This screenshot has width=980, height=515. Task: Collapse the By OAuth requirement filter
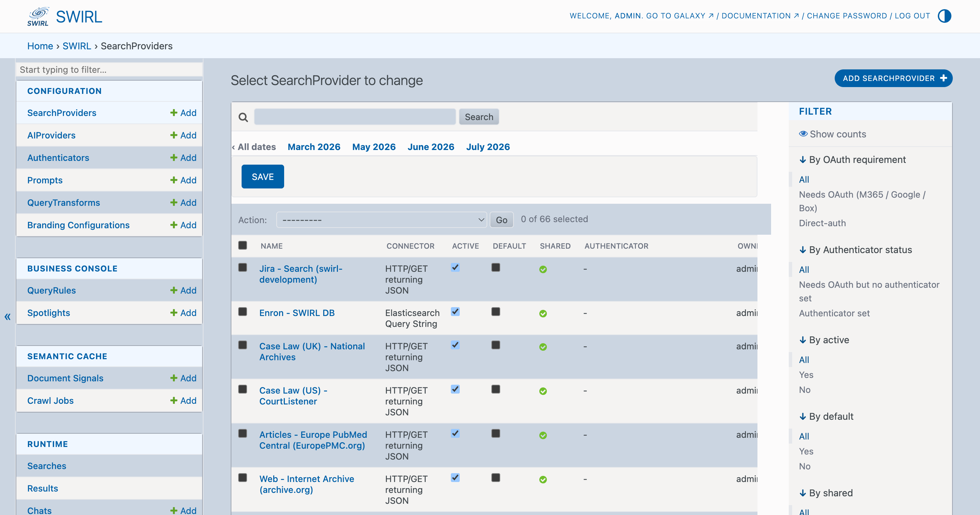852,160
